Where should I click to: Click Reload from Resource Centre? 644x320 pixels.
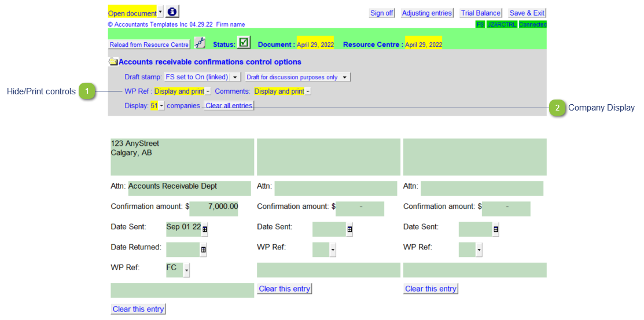tap(149, 45)
